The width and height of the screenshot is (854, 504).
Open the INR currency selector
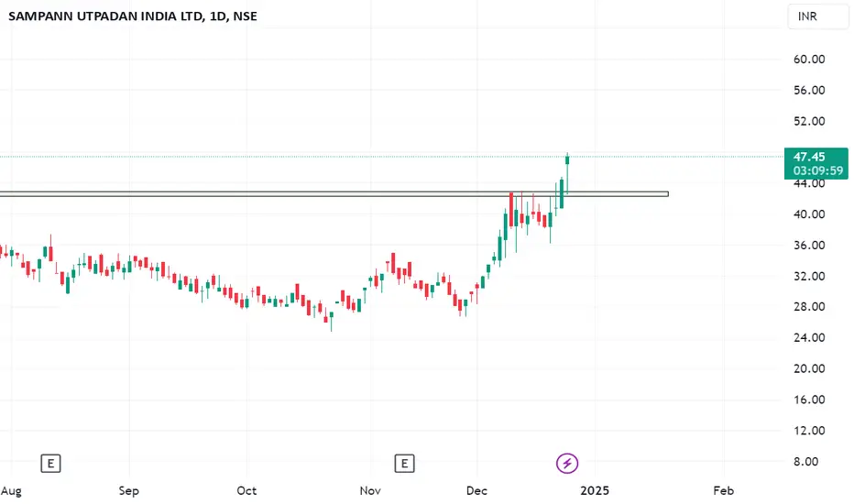pyautogui.click(x=817, y=16)
